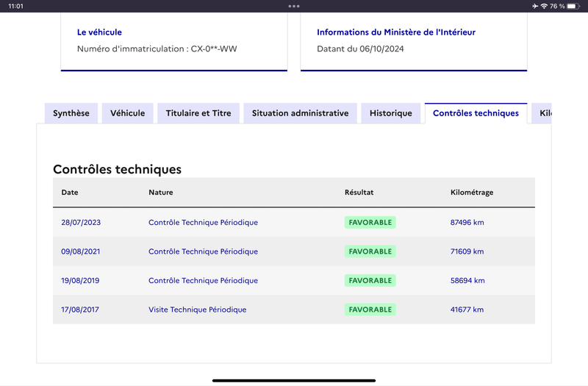The width and height of the screenshot is (588, 386).
Task: Tap the 76 % battery percentage
Action: pyautogui.click(x=557, y=6)
